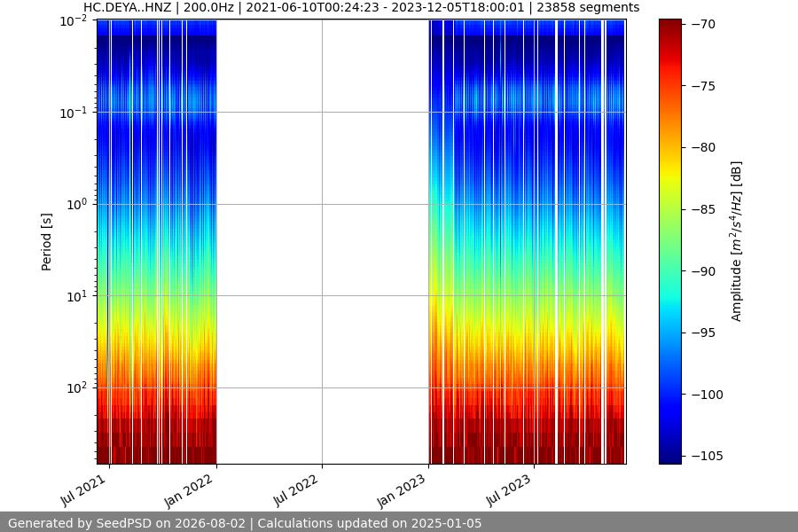
Task: Click the −105 colorbar tick label
Action: click(707, 456)
